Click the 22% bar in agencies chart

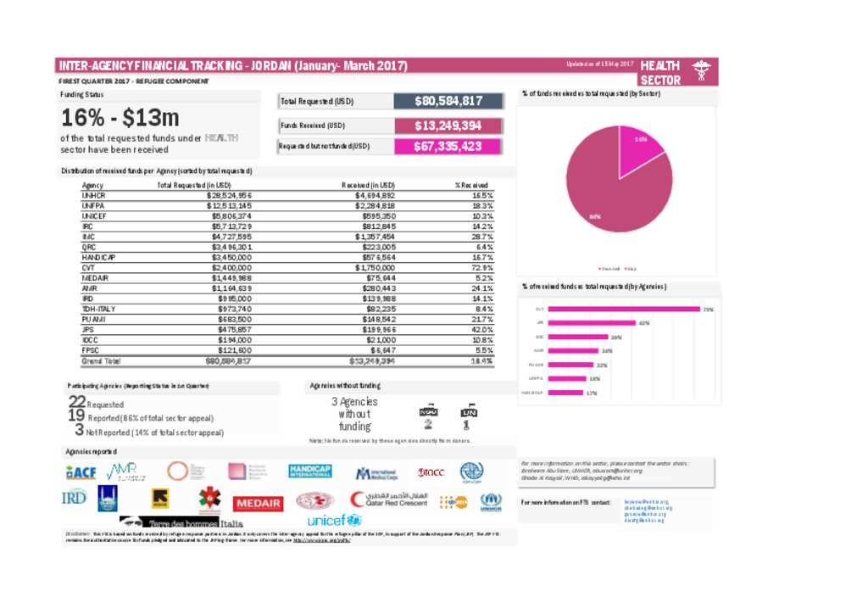coord(570,365)
